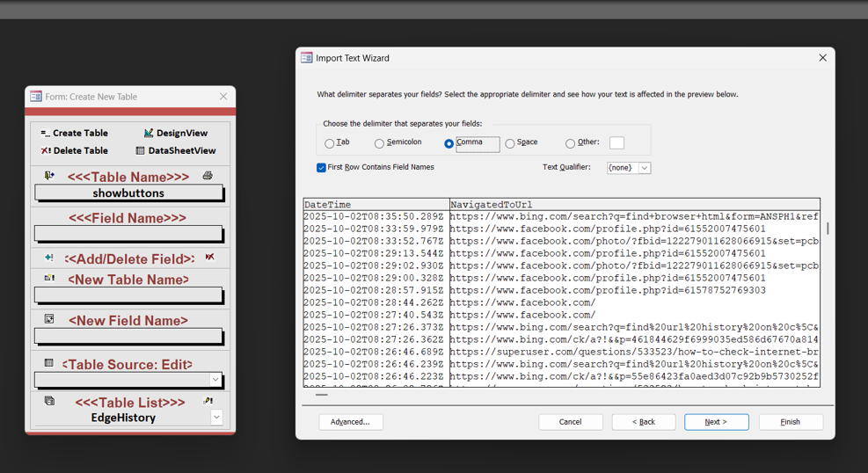The height and width of the screenshot is (473, 868).
Task: Open the Text Qualifier dropdown
Action: pyautogui.click(x=645, y=168)
